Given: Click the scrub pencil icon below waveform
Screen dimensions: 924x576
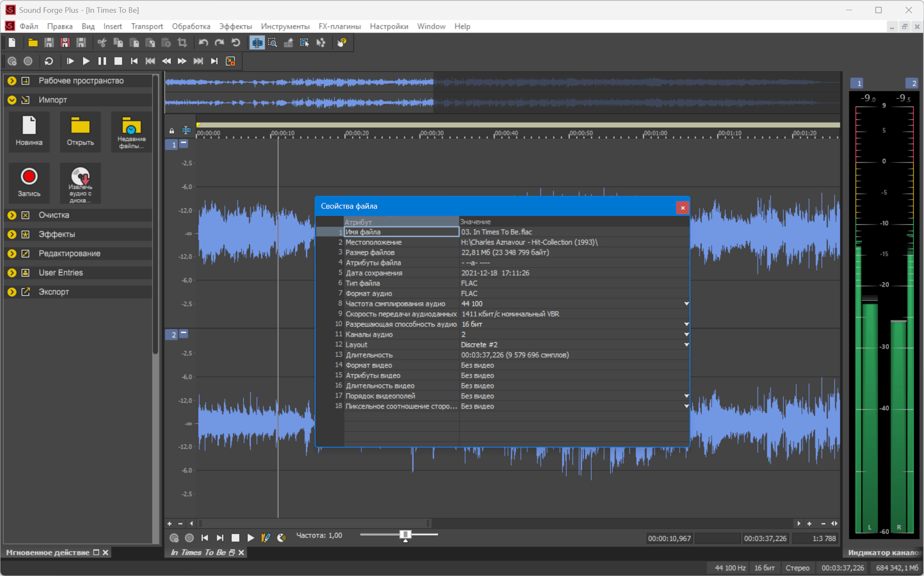Looking at the screenshot, I should click(x=266, y=538).
